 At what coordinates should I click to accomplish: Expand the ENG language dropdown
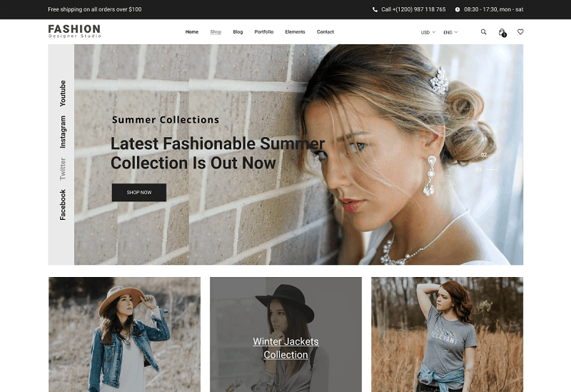tap(450, 32)
